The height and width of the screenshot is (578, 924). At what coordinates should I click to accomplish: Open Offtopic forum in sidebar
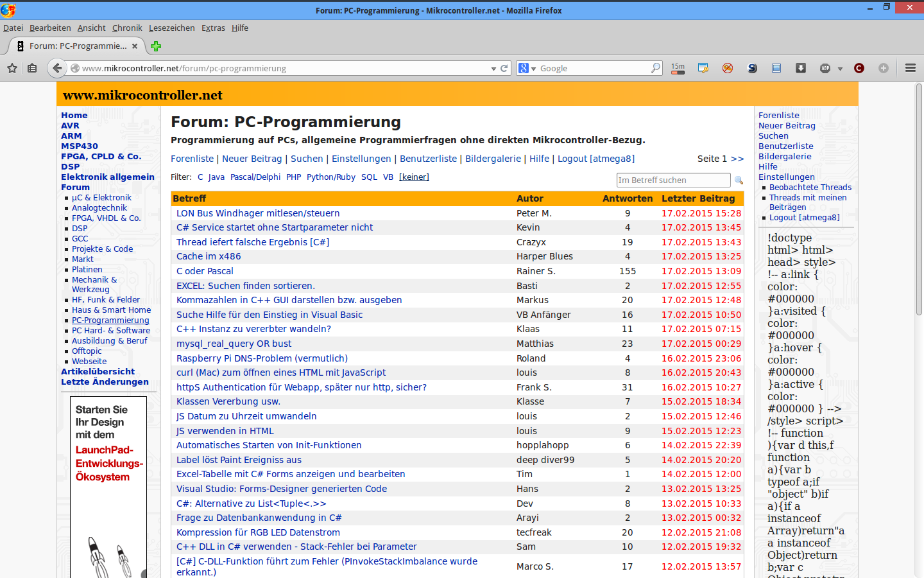(87, 351)
